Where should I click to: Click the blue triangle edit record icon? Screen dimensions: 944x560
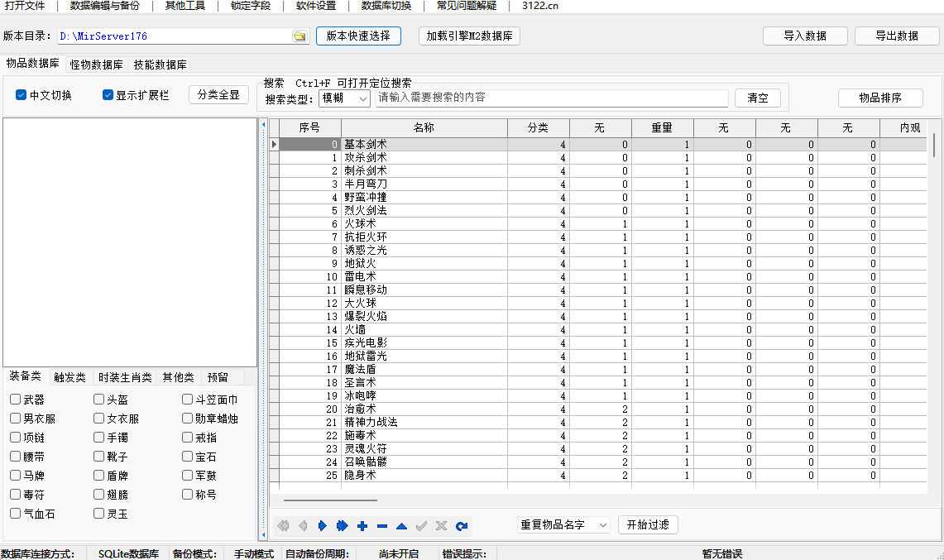pos(402,526)
